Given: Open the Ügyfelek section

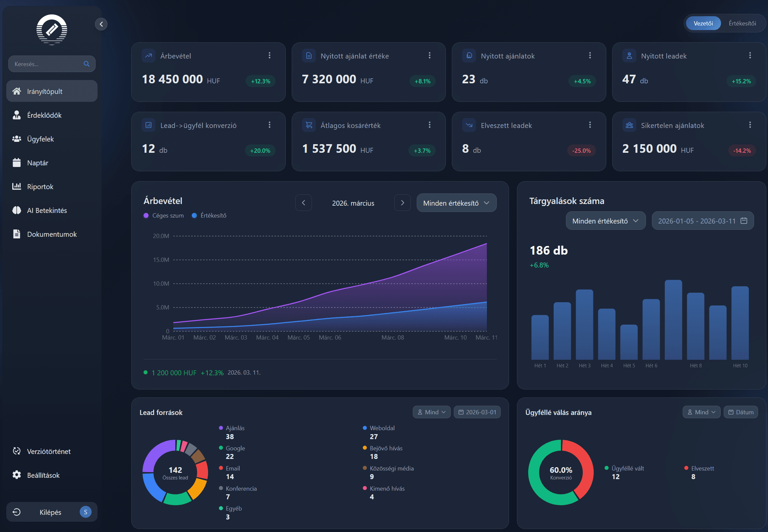Looking at the screenshot, I should [52, 139].
